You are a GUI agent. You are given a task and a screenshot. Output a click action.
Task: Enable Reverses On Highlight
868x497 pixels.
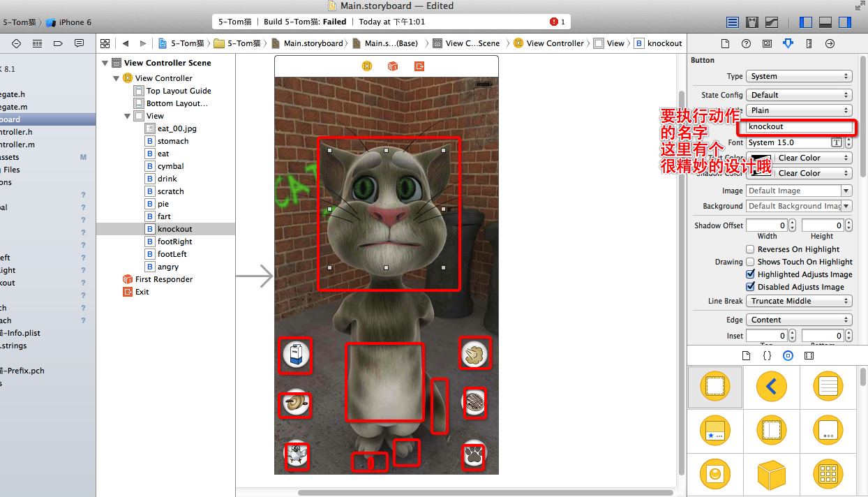[x=751, y=249]
